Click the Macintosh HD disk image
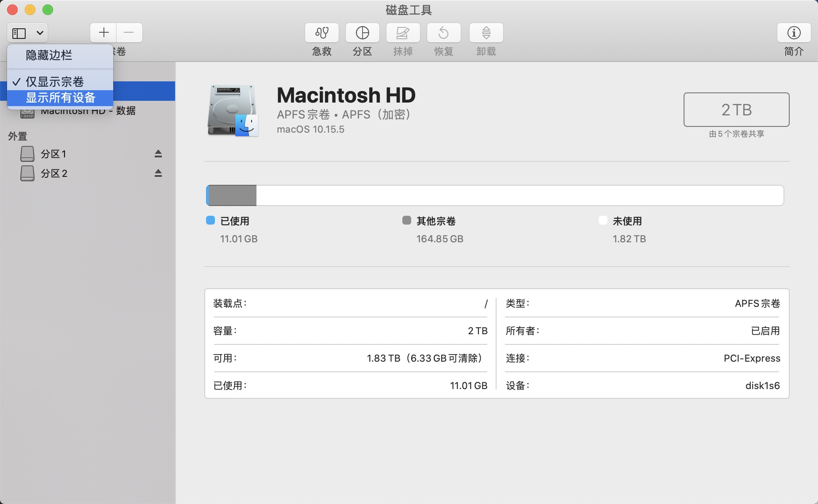This screenshot has height=504, width=818. [x=233, y=111]
